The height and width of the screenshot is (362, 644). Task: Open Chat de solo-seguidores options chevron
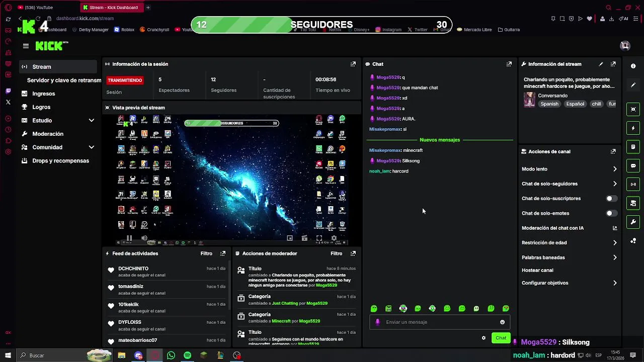point(614,184)
